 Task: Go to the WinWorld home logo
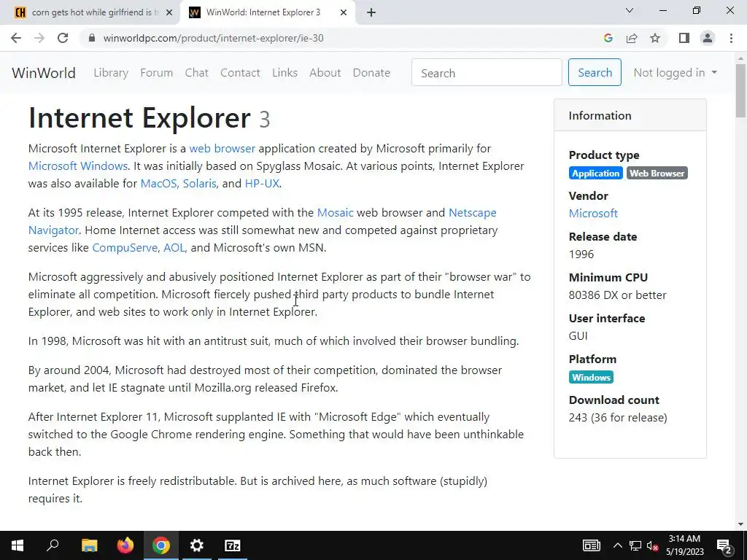tap(44, 73)
